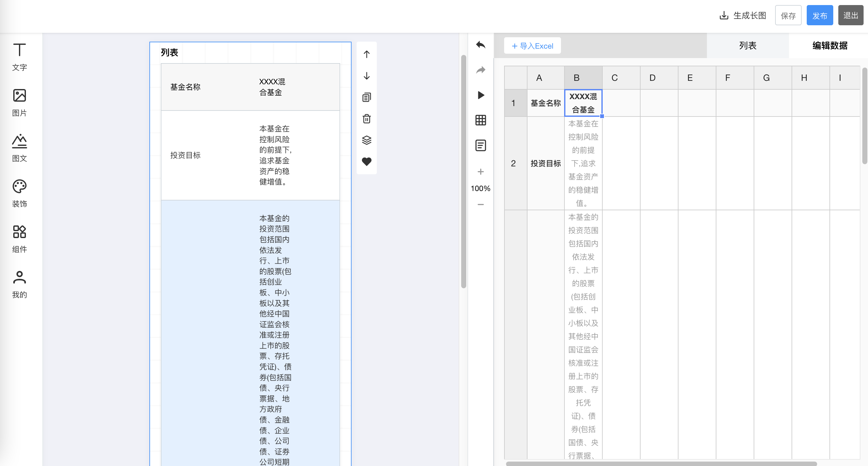The image size is (868, 466).
Task: Select spreadsheet column H header
Action: (x=810, y=78)
